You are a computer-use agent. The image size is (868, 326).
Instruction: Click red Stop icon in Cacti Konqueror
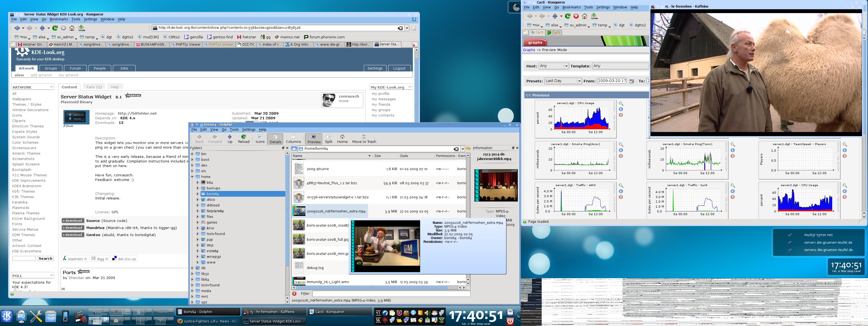[576, 16]
